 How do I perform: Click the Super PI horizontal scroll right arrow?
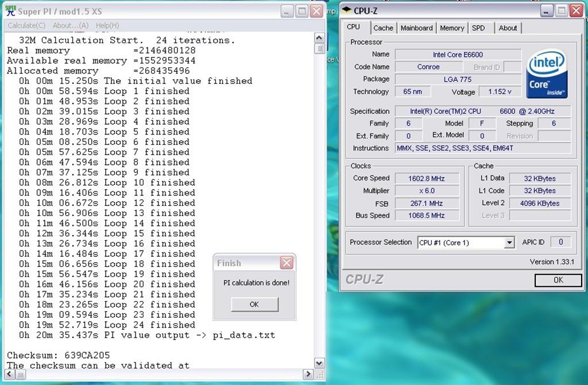308,374
